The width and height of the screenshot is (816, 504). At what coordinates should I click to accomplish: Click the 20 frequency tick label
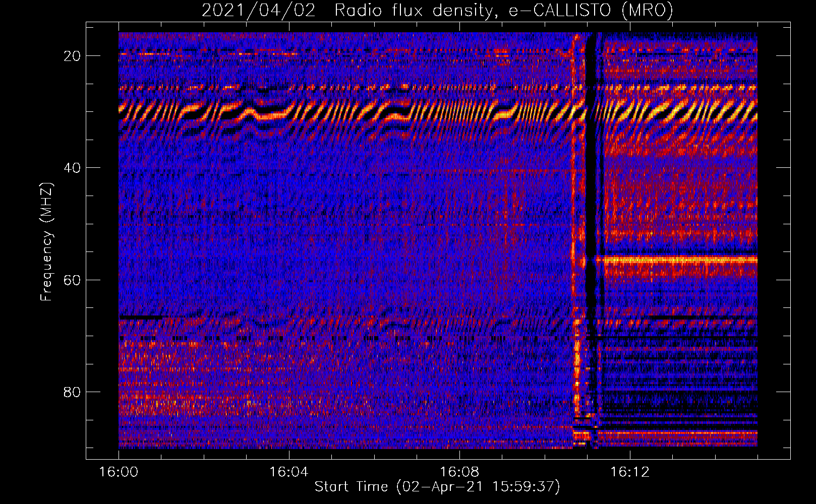click(72, 56)
